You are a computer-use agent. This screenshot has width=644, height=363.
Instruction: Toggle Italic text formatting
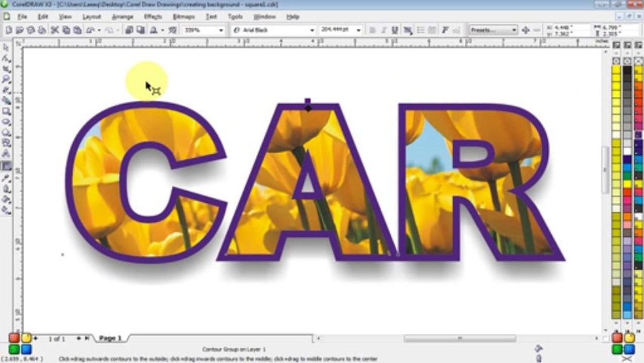click(384, 30)
